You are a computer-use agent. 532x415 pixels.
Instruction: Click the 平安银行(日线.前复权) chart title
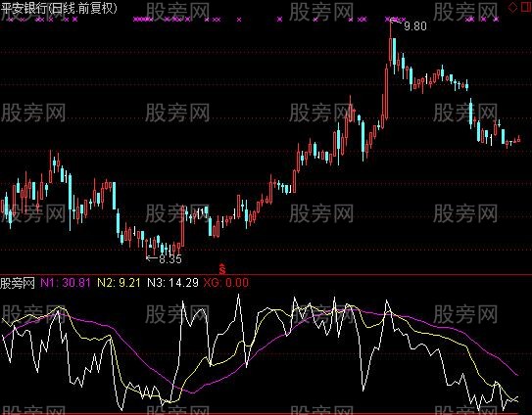[x=59, y=8]
